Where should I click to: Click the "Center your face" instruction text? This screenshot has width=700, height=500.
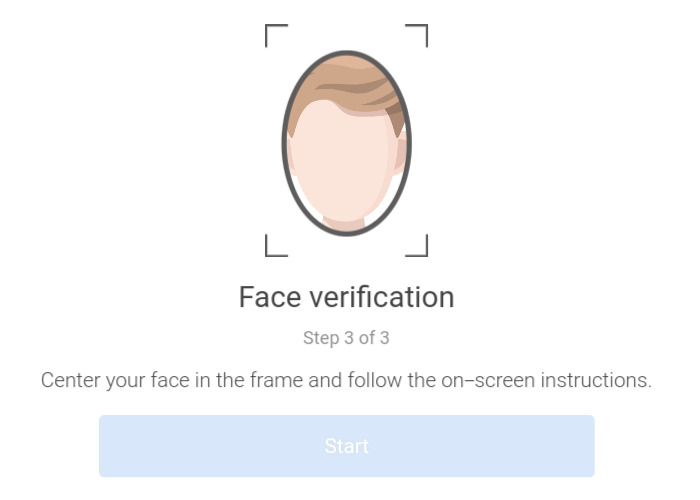(x=346, y=381)
